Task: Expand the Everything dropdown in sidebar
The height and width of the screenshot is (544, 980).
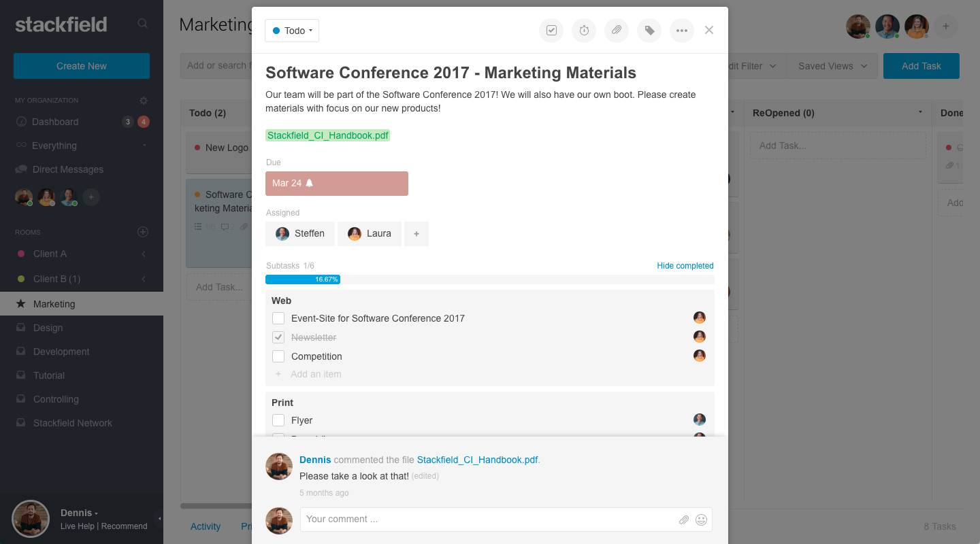Action: click(x=144, y=146)
